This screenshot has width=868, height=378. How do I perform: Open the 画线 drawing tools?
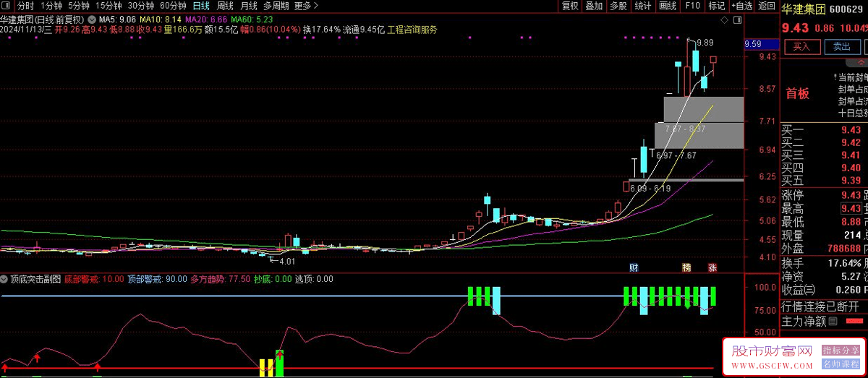pyautogui.click(x=668, y=6)
